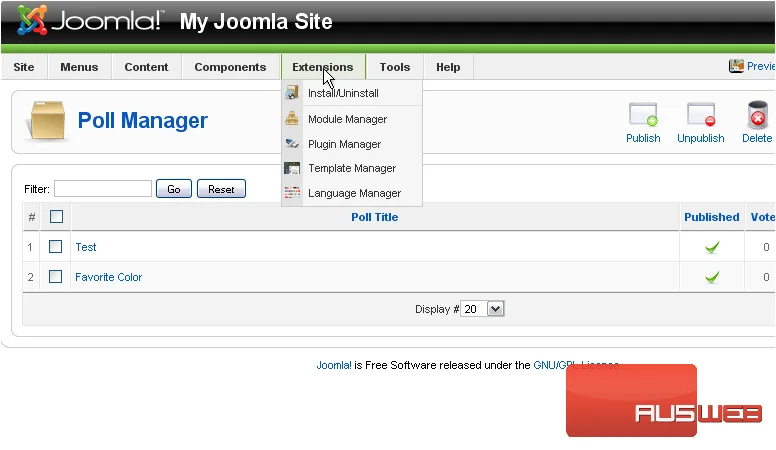Click row number 2 cell
The width and height of the screenshot is (776, 450).
point(31,277)
